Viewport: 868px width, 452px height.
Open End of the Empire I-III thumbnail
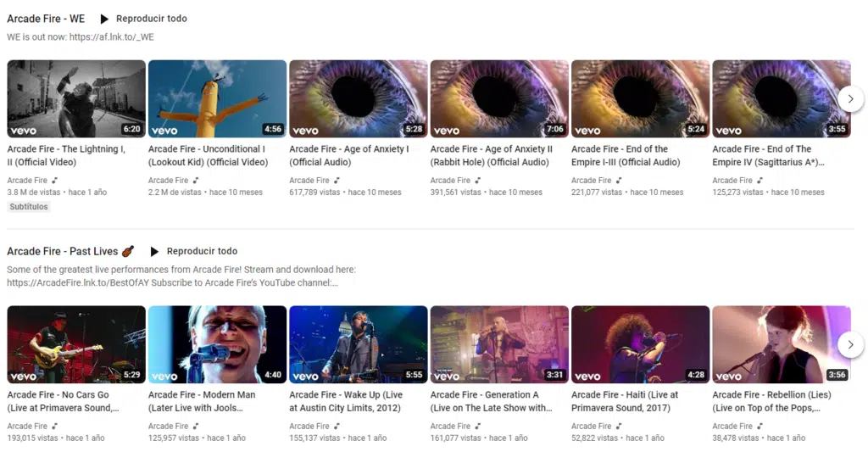click(x=641, y=98)
